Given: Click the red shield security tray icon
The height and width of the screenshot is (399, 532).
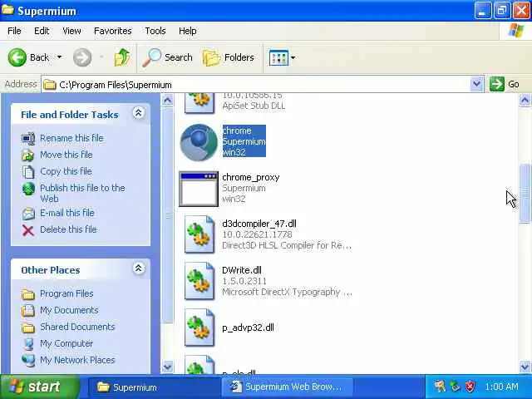Looking at the screenshot, I should 470,387.
